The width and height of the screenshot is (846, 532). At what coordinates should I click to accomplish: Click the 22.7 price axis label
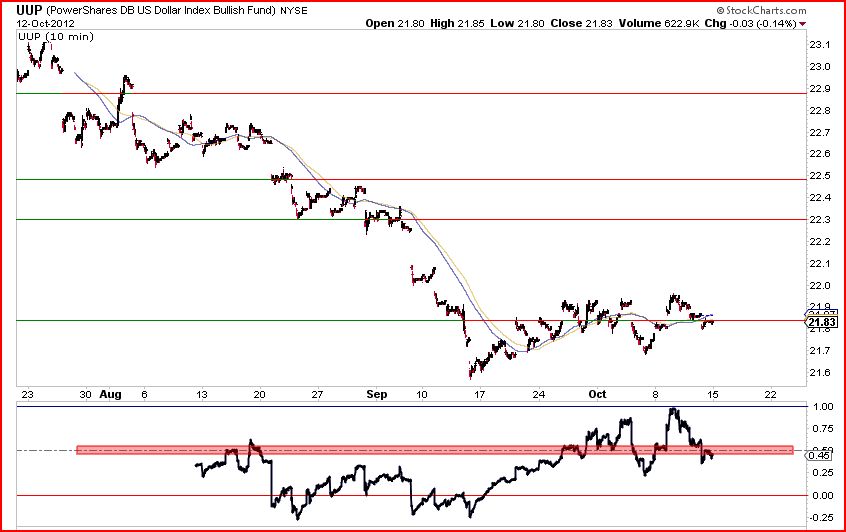tap(820, 132)
